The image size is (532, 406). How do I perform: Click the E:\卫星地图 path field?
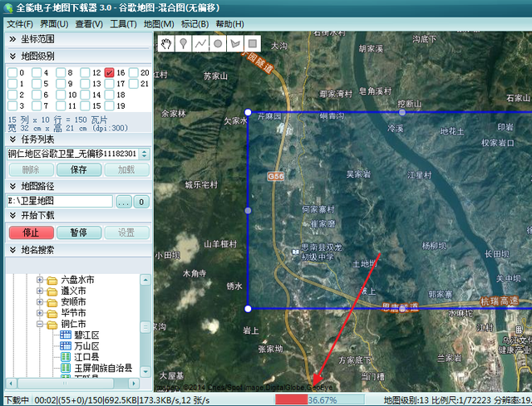[x=59, y=201]
